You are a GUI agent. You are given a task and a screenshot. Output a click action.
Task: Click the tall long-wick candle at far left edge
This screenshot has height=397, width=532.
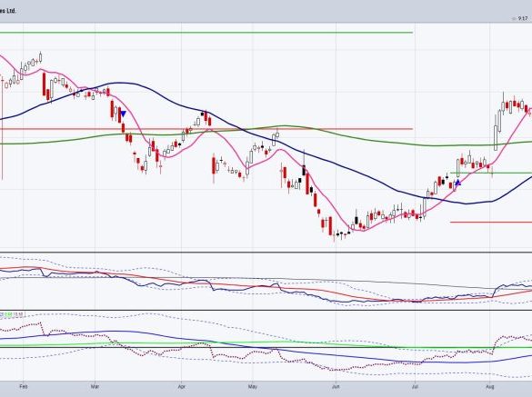pos(3,127)
